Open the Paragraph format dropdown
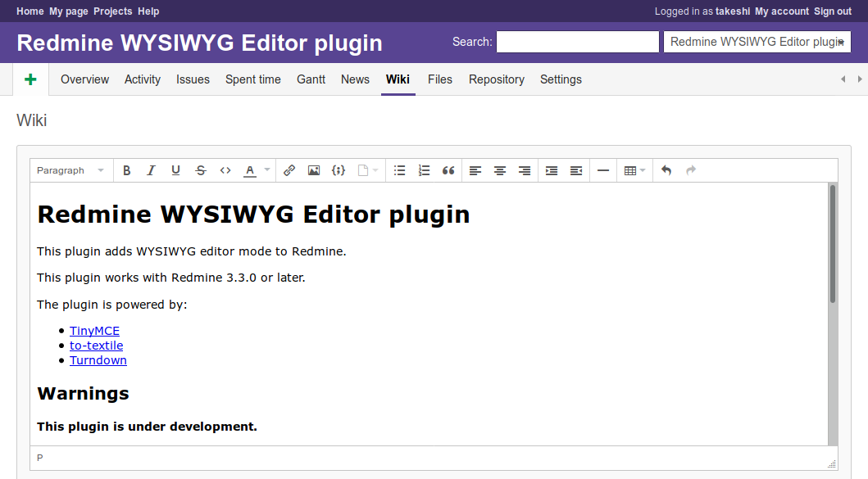 click(x=70, y=170)
